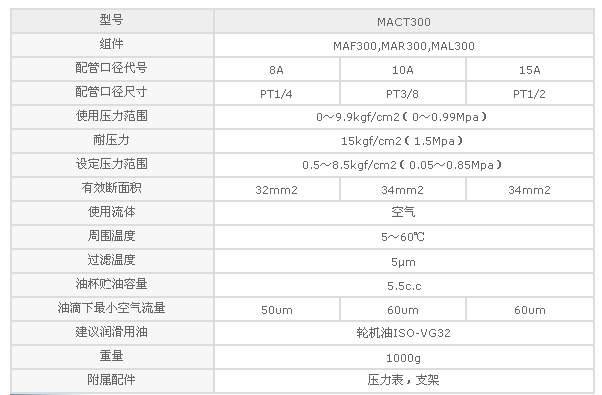The width and height of the screenshot is (602, 395).
Task: Select the PT3/8 port size cell
Action: (x=402, y=93)
